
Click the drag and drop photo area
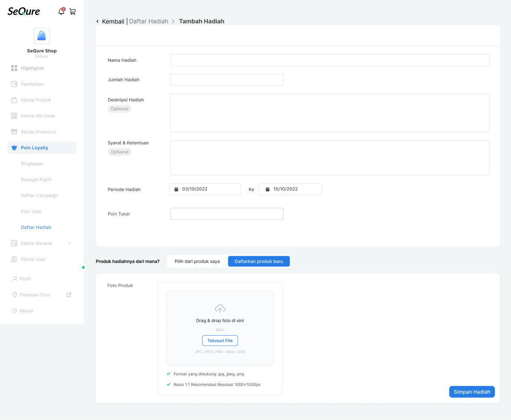click(x=220, y=328)
